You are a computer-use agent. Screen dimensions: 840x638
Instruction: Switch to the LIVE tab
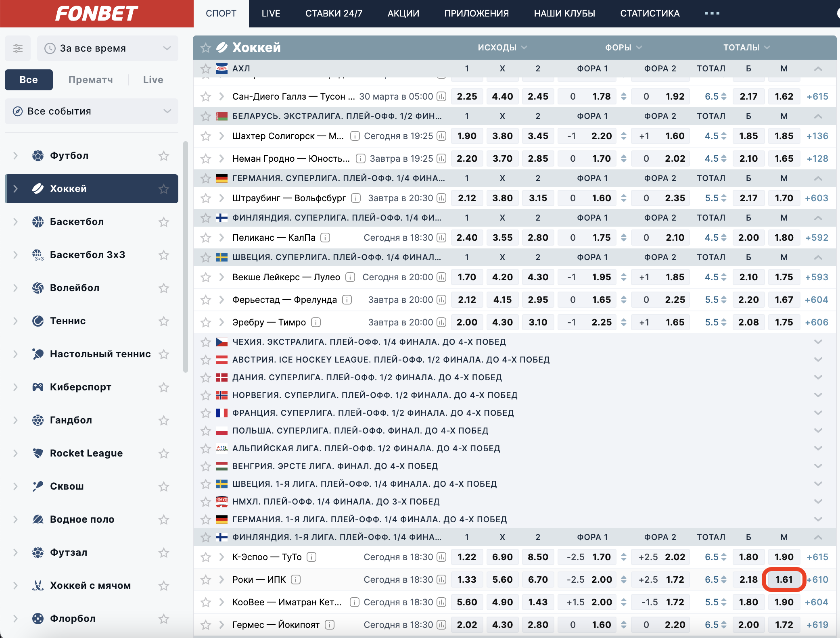[x=271, y=14]
